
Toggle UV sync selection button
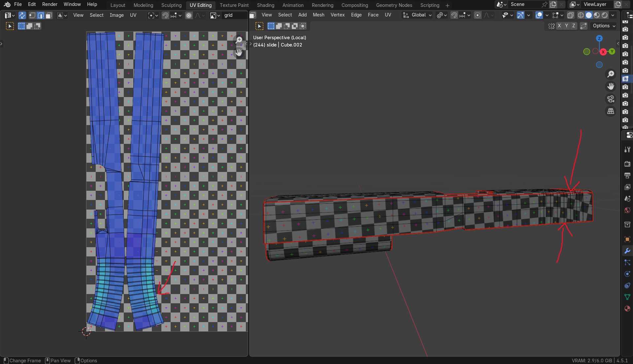[x=22, y=15]
